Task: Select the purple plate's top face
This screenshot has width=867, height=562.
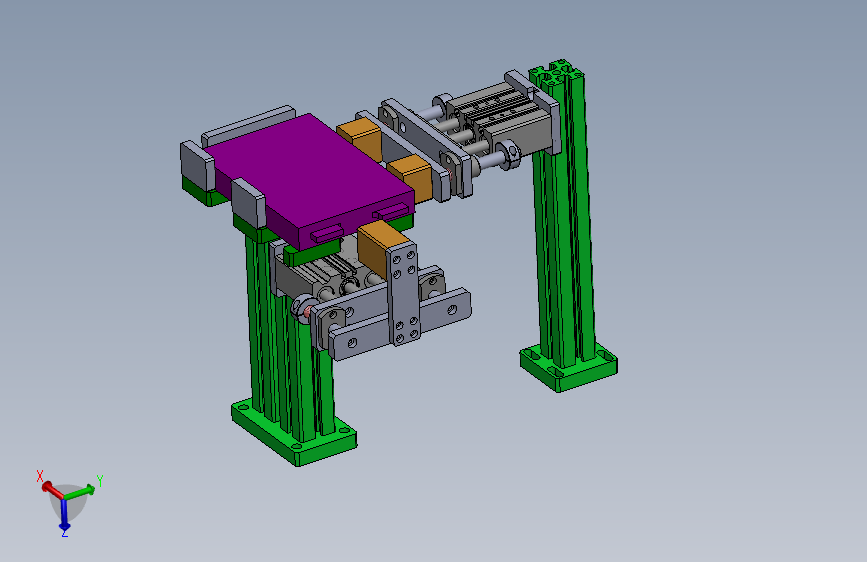Action: [310, 169]
